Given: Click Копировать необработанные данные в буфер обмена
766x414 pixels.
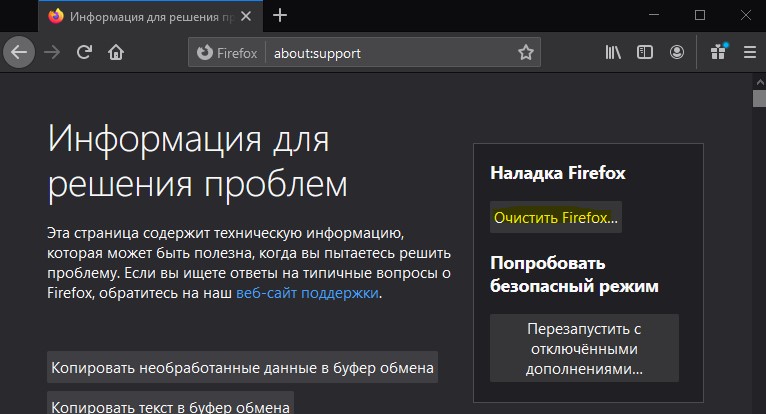Looking at the screenshot, I should (242, 367).
